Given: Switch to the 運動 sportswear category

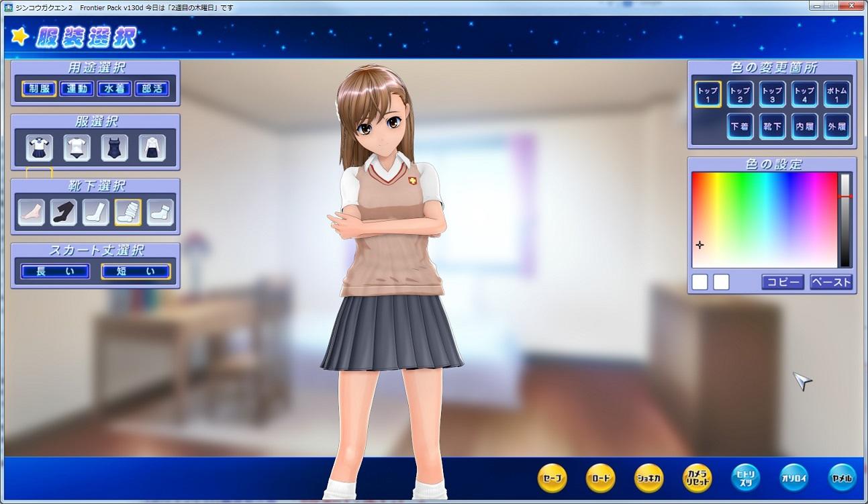Looking at the screenshot, I should click(x=77, y=89).
